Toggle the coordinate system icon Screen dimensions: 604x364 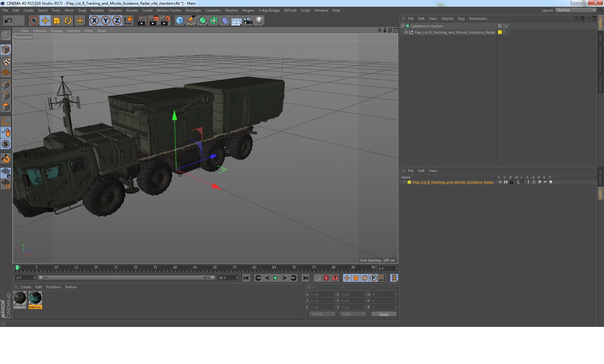[x=128, y=21]
